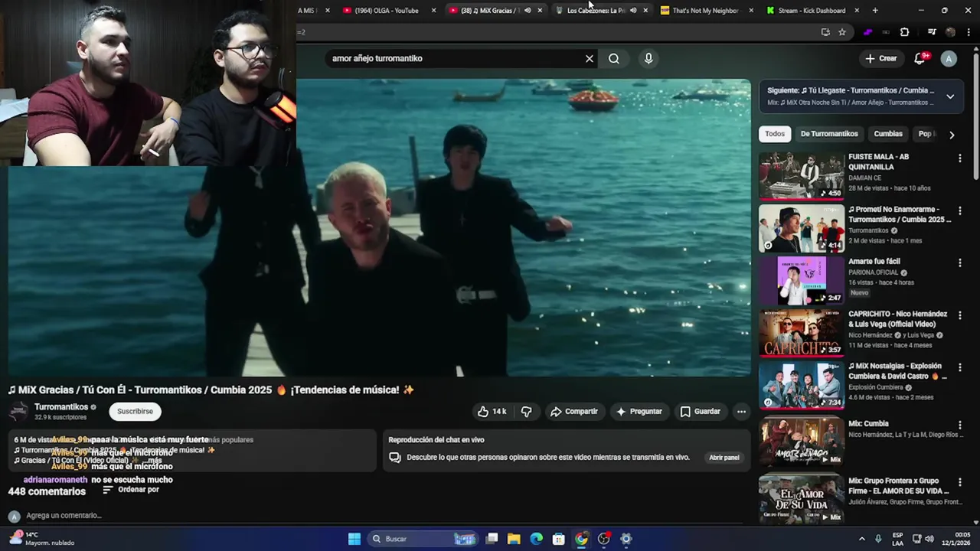Open Microsoft Store from the taskbar

[559, 539]
